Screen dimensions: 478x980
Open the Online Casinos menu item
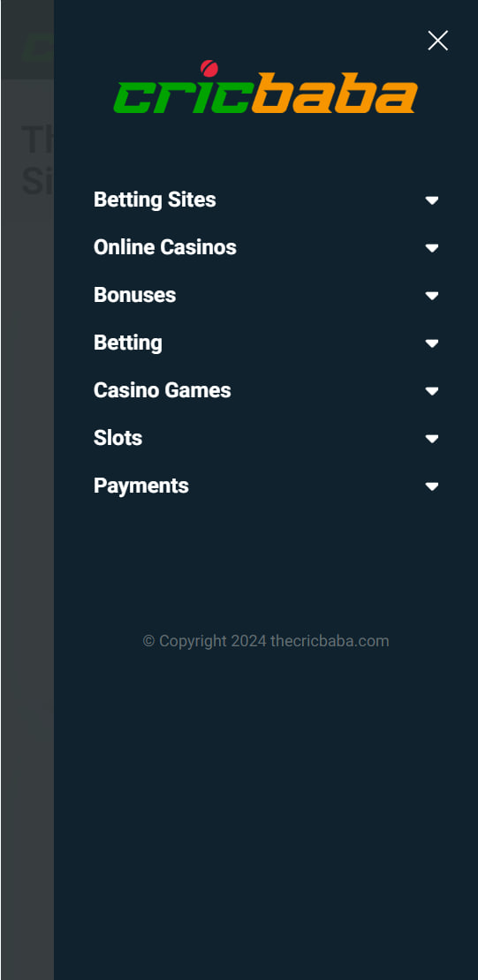[x=165, y=247]
